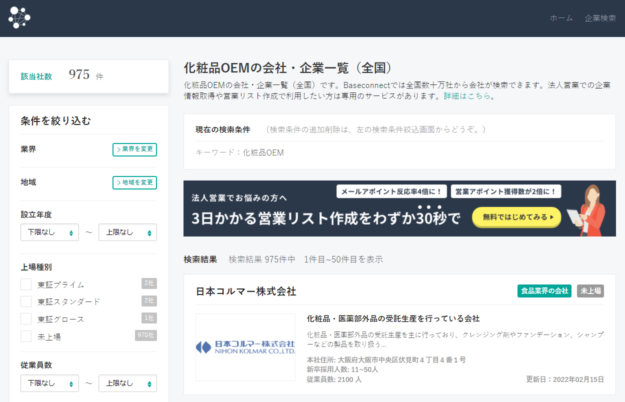Image resolution: width=625 pixels, height=402 pixels.
Task: Click the 新卒採用人数: 11~50人 text
Action: [x=342, y=369]
